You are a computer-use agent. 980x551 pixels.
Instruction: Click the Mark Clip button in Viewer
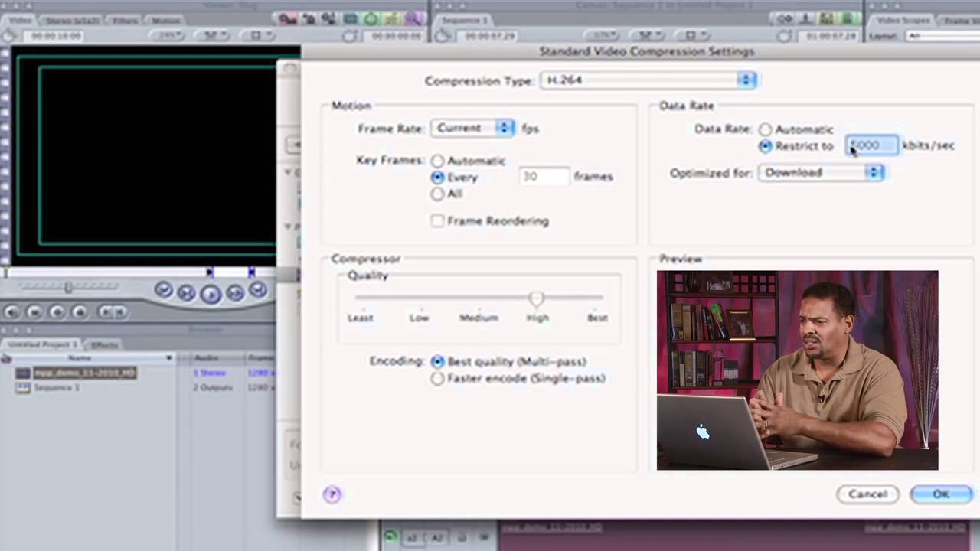34,312
